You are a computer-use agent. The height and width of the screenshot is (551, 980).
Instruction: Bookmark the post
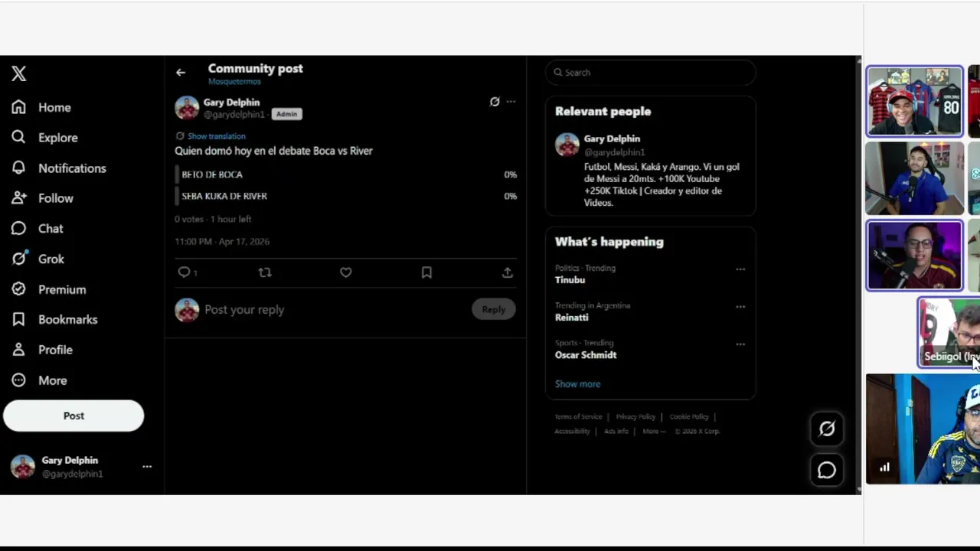click(x=426, y=272)
